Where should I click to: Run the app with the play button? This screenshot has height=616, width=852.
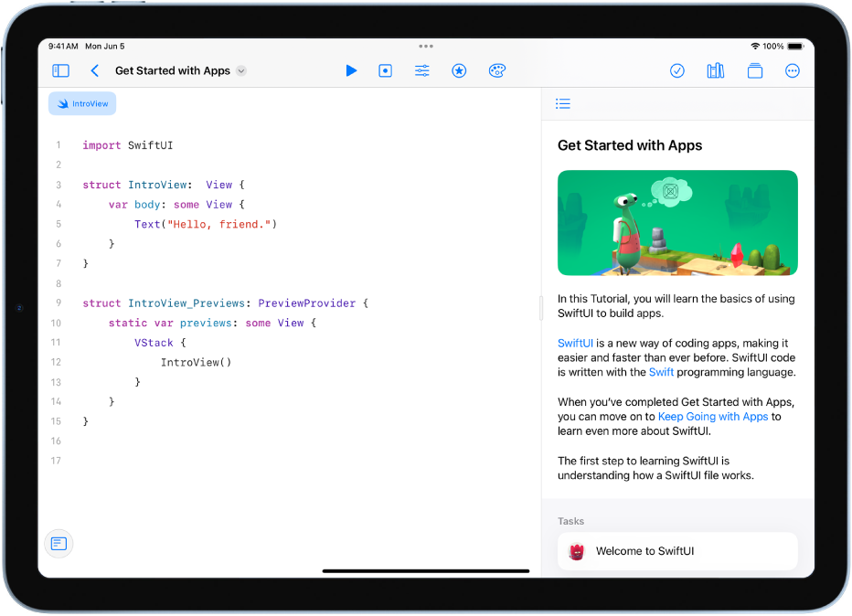tap(351, 70)
